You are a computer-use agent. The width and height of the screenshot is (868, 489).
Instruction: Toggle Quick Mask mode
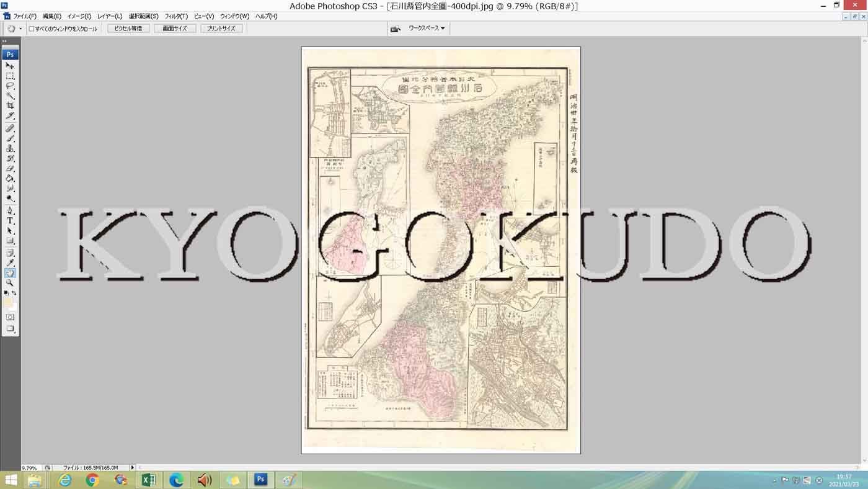10,317
